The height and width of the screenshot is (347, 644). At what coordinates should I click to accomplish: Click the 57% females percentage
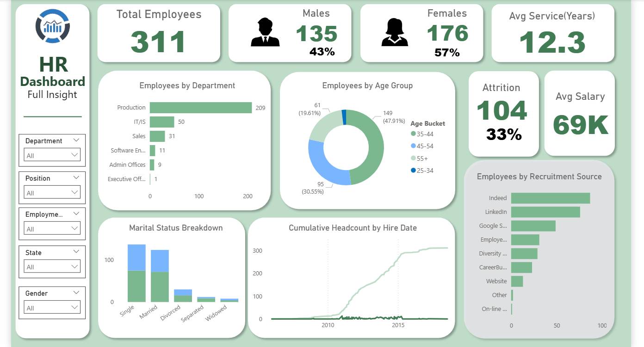[x=447, y=53]
